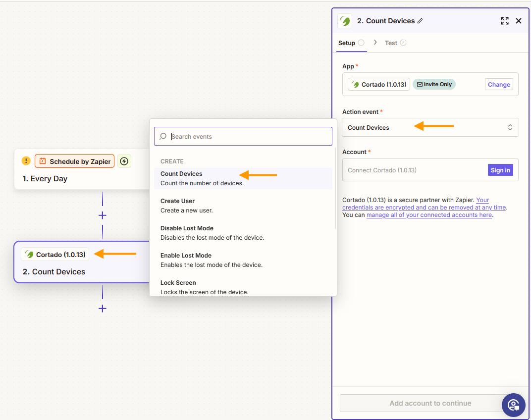
Task: Open manage all connected accounts link
Action: point(429,215)
